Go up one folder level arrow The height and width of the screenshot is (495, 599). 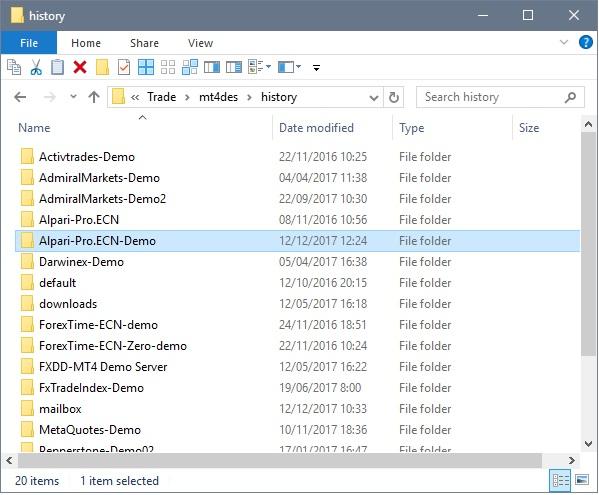pos(94,97)
